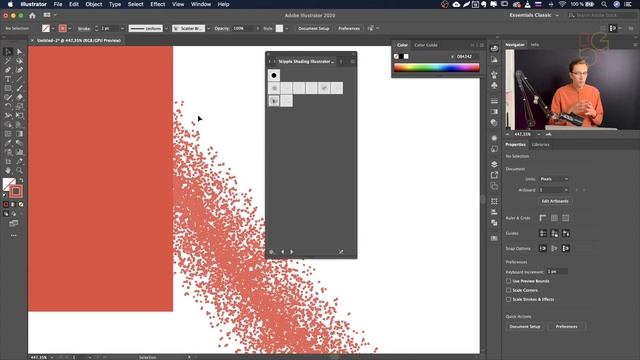Toggle Show Grid icon in Properties
Screen dimensions: 640x360
point(554,218)
